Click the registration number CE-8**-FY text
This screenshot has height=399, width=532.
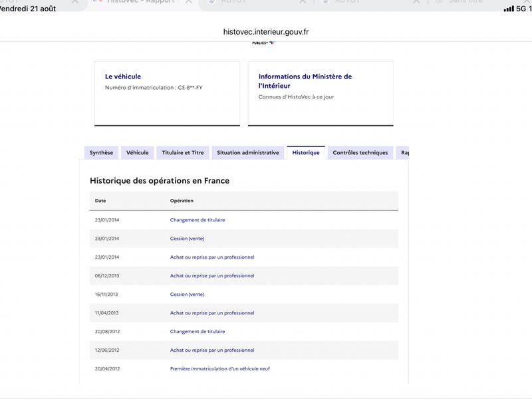190,88
